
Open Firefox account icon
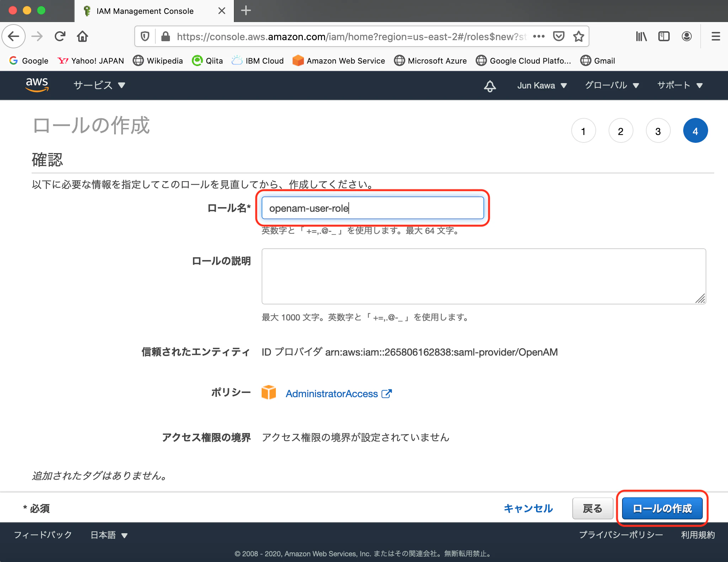[686, 36]
